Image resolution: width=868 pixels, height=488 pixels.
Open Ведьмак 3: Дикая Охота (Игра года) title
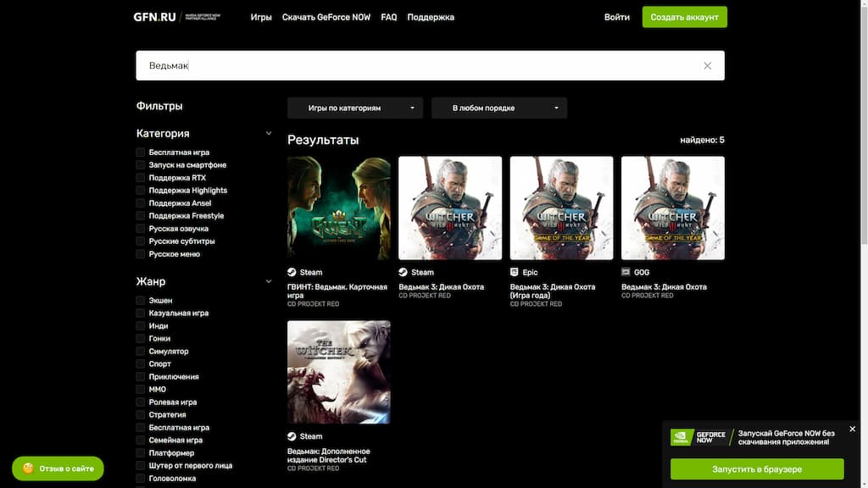pyautogui.click(x=553, y=291)
